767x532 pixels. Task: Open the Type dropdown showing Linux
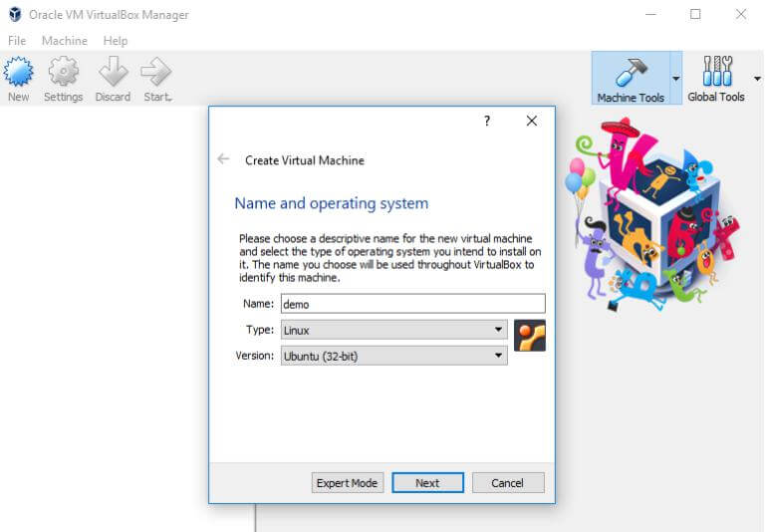click(x=393, y=330)
